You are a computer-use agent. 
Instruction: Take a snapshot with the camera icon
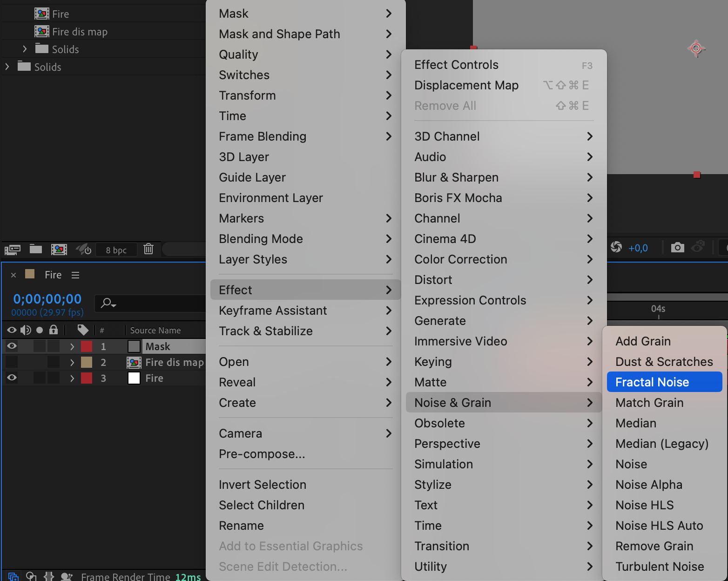coord(678,247)
